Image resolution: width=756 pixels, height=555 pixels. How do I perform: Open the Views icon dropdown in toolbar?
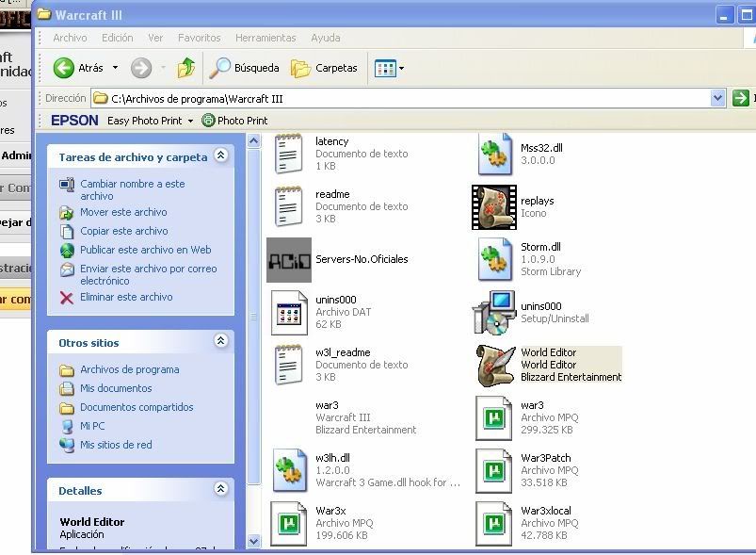(x=389, y=69)
